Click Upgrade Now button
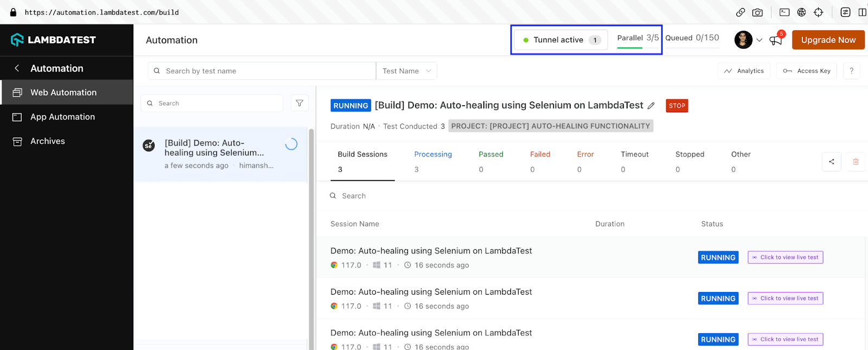The height and width of the screenshot is (350, 868). (828, 40)
